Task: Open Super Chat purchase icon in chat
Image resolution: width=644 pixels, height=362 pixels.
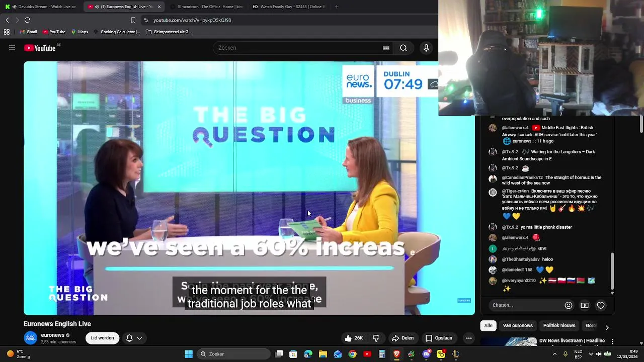Action: click(585, 305)
